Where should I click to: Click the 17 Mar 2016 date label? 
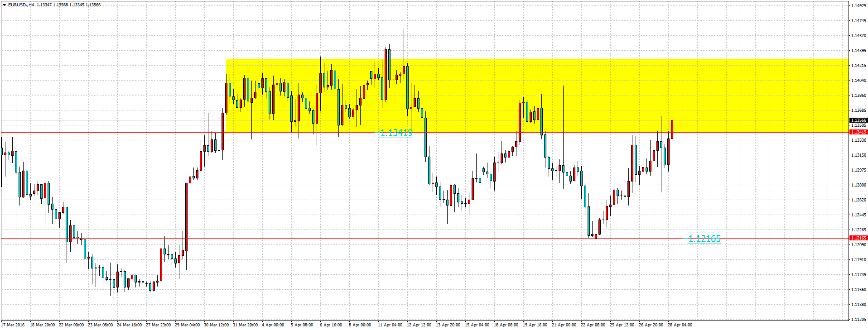(x=13, y=325)
